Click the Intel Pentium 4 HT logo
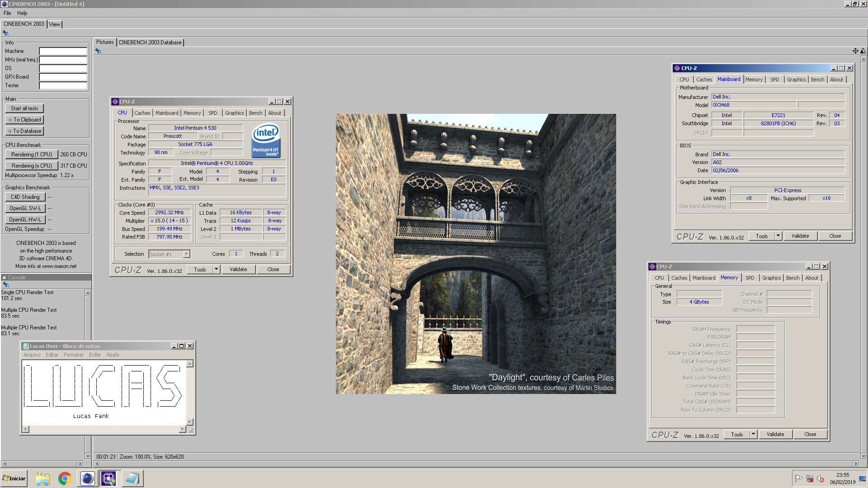This screenshot has width=868, height=488. [266, 140]
